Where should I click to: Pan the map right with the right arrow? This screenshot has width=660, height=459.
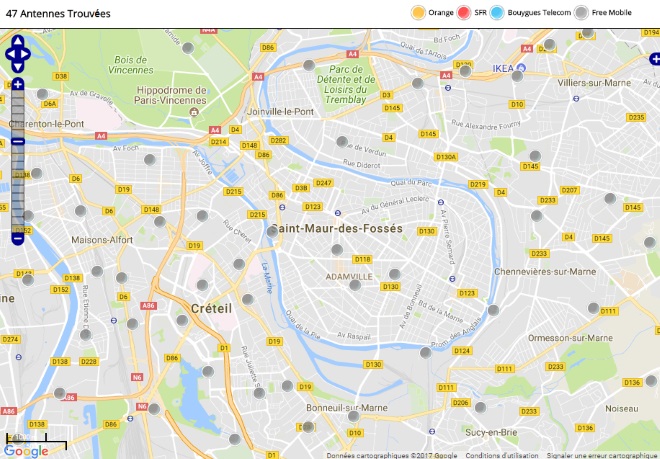(25, 54)
